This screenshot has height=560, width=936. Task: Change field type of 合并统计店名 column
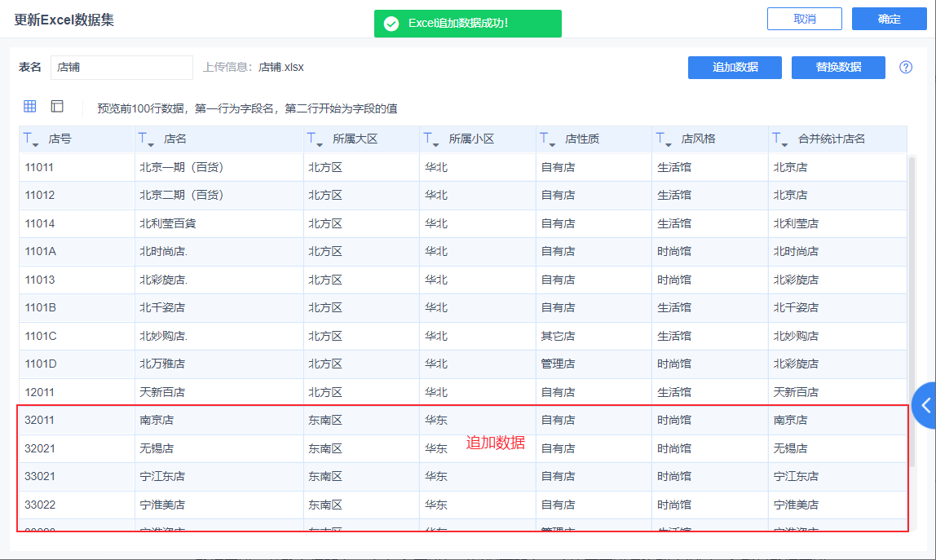click(780, 139)
